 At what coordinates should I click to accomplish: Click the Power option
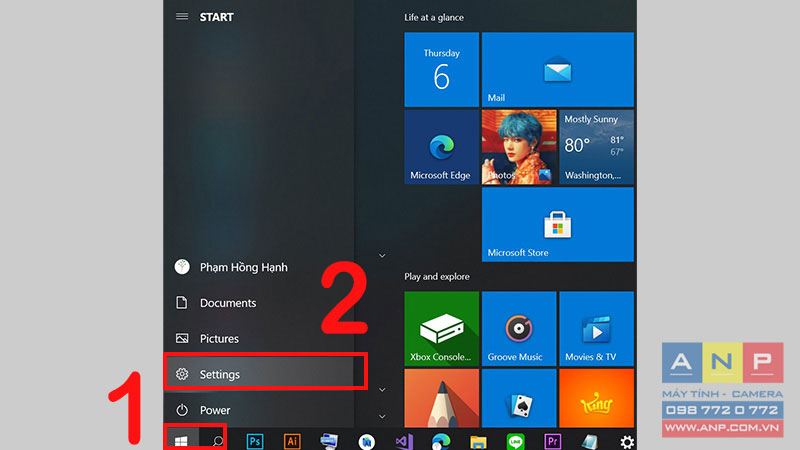(x=259, y=410)
